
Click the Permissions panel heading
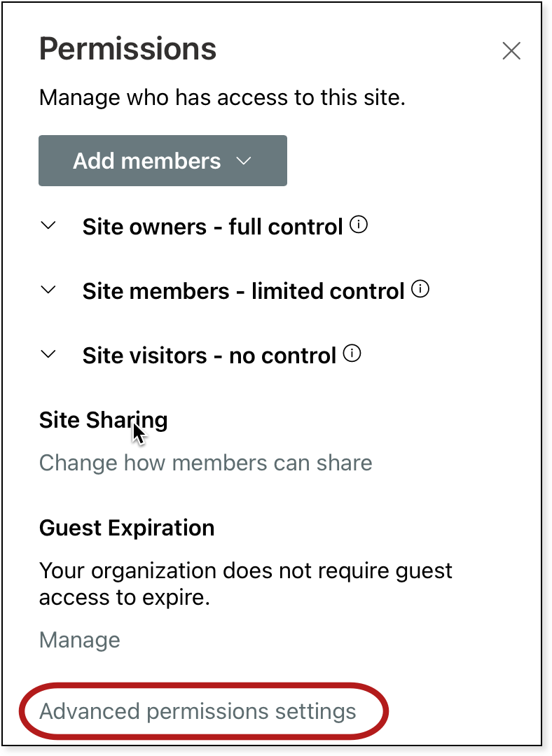tap(127, 49)
